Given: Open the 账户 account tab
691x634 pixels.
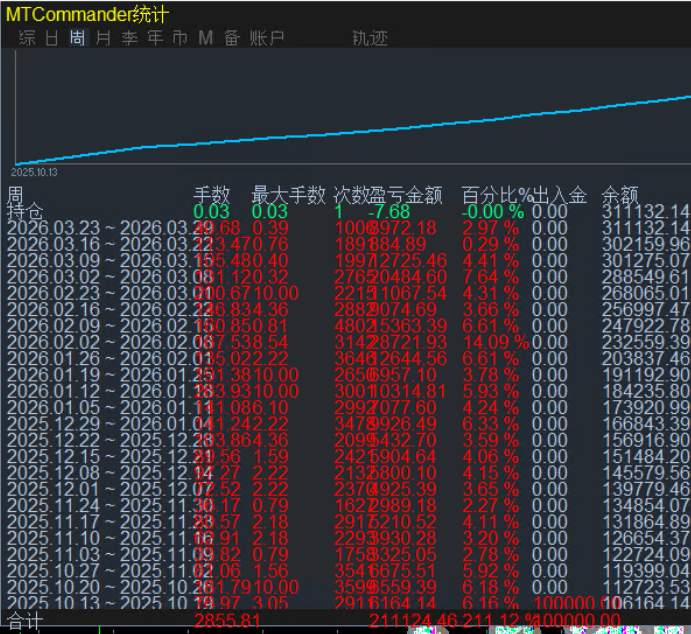Looking at the screenshot, I should (267, 38).
